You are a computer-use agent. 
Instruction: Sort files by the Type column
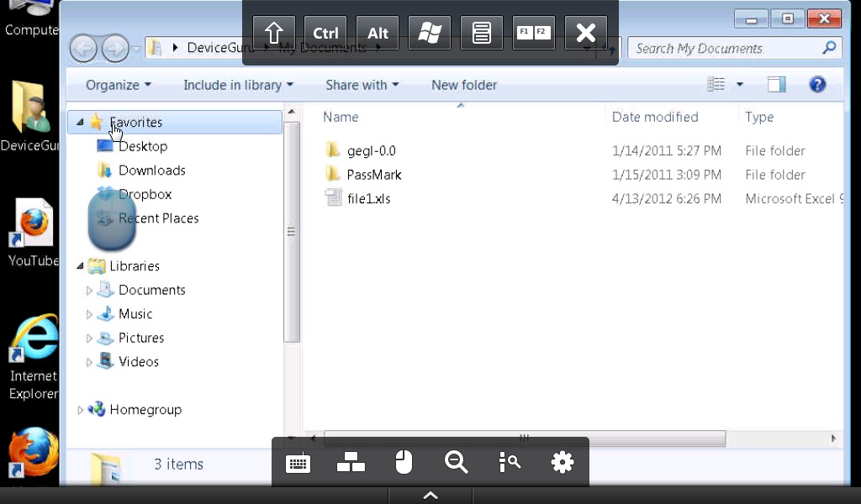coord(759,117)
